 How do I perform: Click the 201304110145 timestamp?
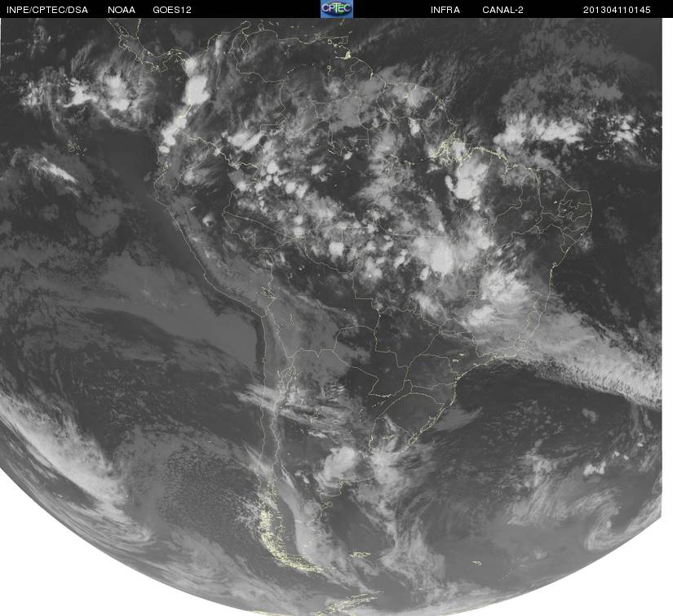tap(617, 10)
